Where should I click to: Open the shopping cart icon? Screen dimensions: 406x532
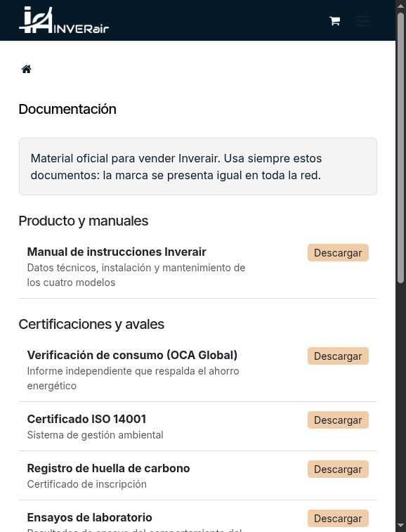335,21
